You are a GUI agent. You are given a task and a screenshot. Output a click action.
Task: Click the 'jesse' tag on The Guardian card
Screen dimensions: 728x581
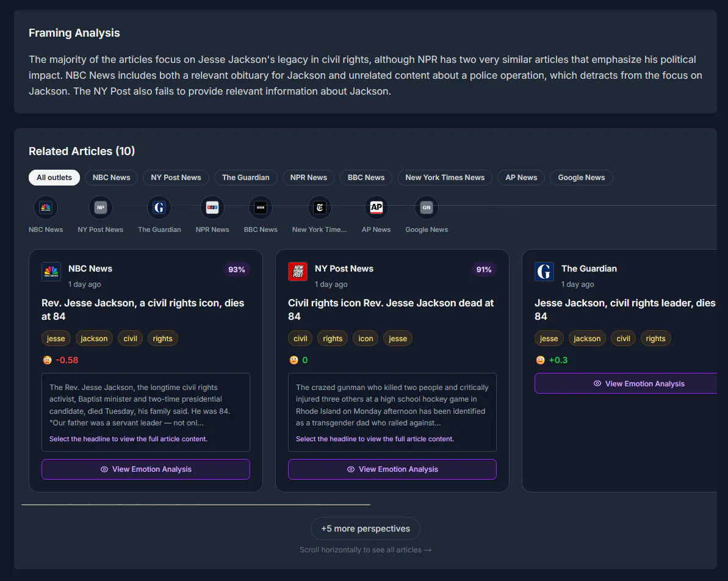pos(549,339)
